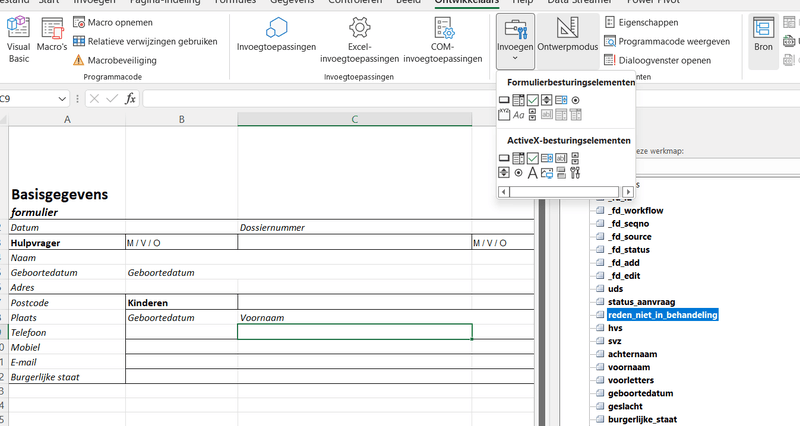Screen dimensions: 800x426
Task: Open More Controls in the ActiveX section
Action: tap(576, 173)
